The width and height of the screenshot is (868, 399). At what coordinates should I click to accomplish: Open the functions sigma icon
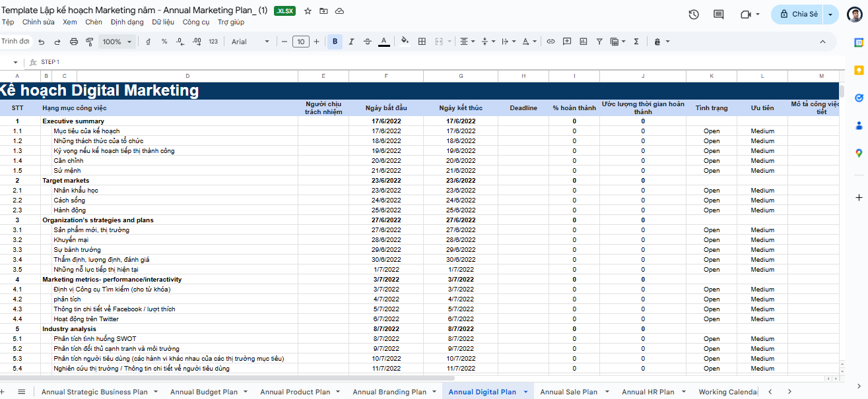[636, 42]
